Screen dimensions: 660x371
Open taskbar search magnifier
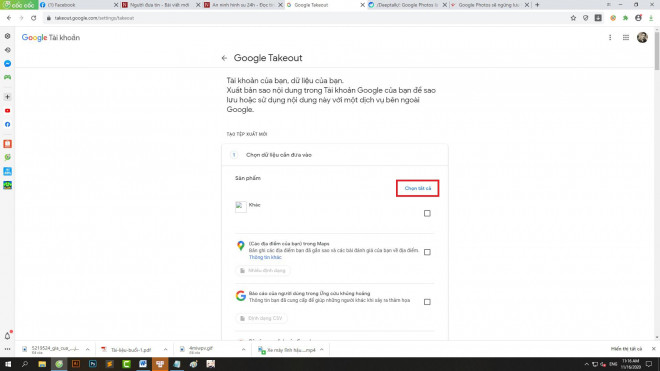click(x=25, y=364)
